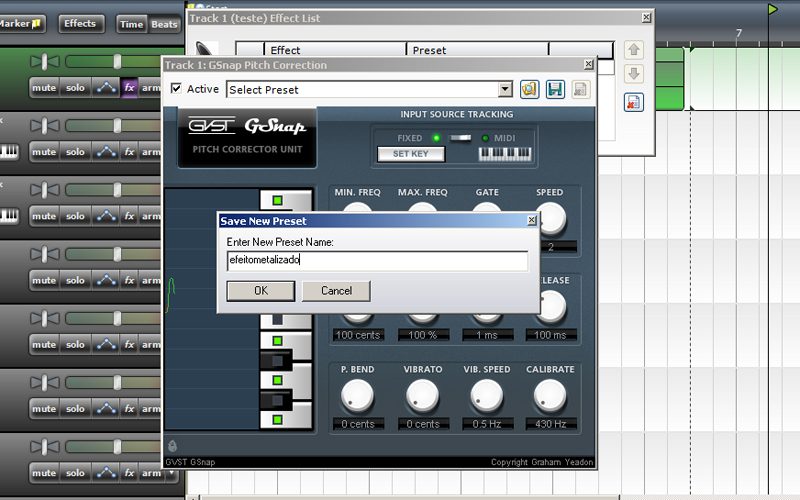The image size is (800, 500).
Task: Move effect down in Effect List window
Action: (634, 73)
